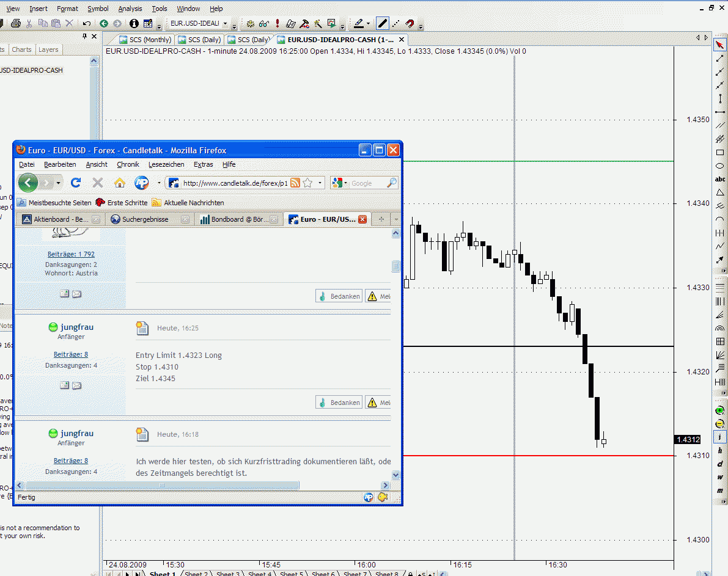
Task: Click the Firefox horizontal scrollbar thumb
Action: pyautogui.click(x=162, y=485)
